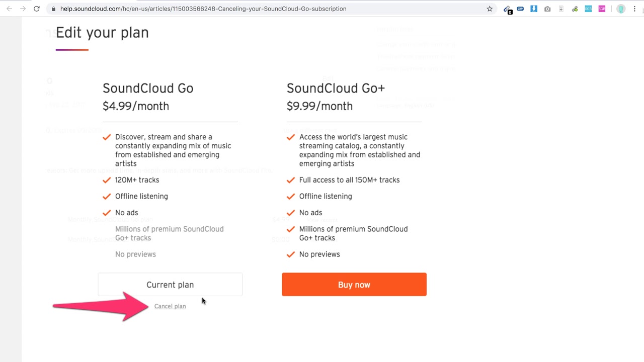Click the green gear extension icon
Image resolution: width=644 pixels, height=362 pixels.
(575, 9)
